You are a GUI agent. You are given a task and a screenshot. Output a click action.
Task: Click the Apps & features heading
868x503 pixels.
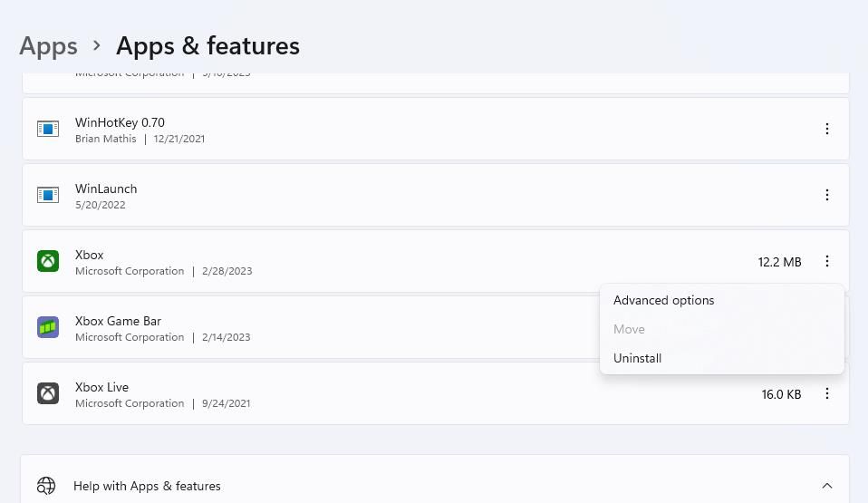point(207,45)
